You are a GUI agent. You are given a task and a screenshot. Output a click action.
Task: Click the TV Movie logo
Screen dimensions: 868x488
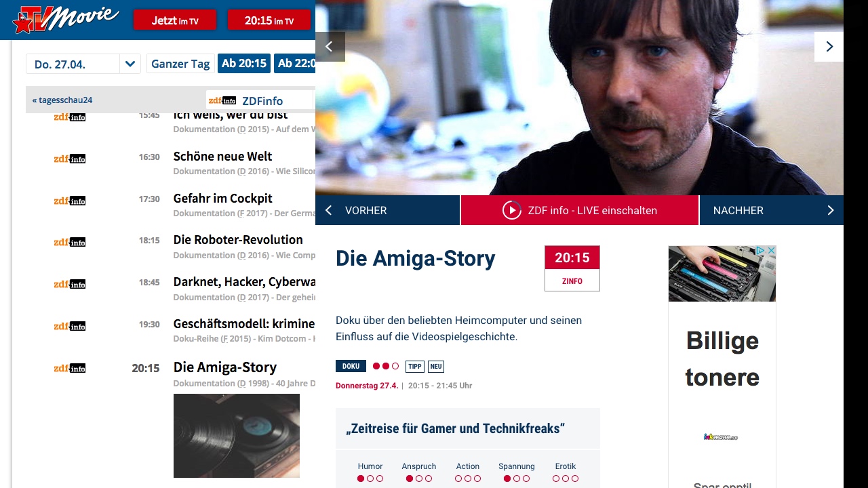pyautogui.click(x=66, y=19)
